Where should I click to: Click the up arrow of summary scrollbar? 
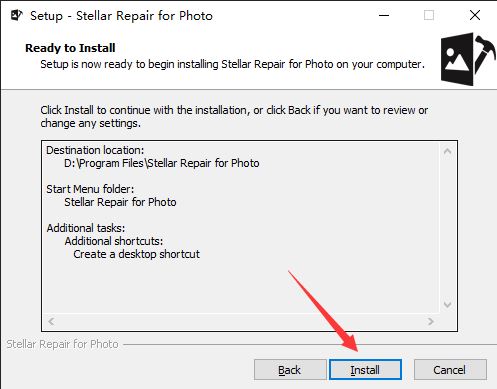pos(448,152)
